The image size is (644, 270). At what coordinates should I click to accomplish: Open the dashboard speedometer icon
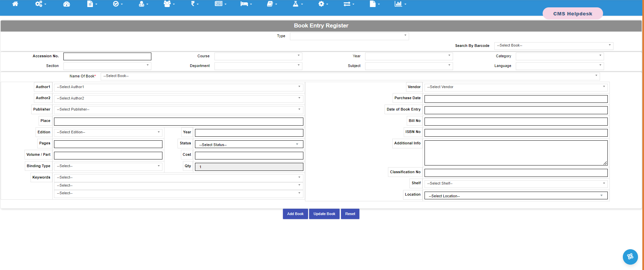66,4
